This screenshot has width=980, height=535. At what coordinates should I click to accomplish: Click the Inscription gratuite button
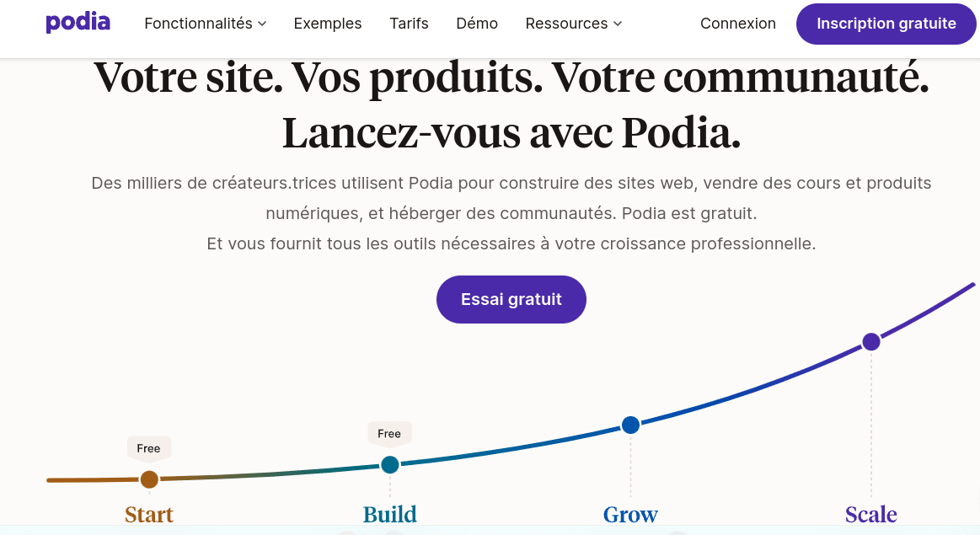pyautogui.click(x=886, y=24)
